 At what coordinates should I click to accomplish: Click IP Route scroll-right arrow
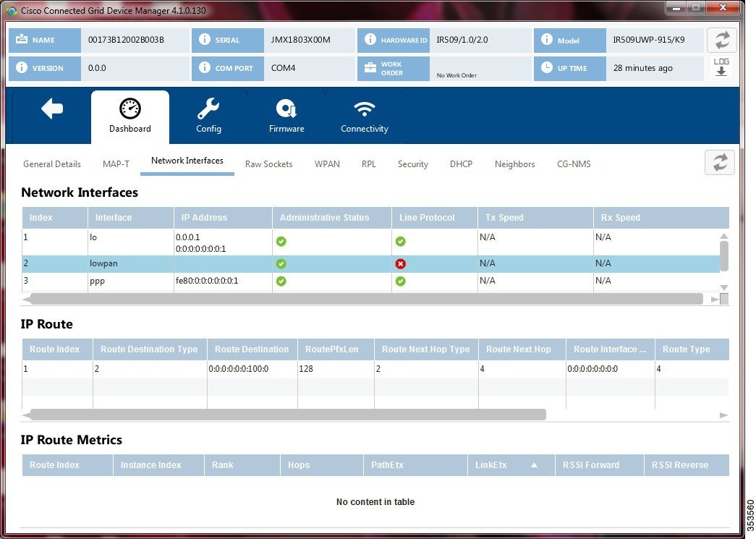coord(723,415)
